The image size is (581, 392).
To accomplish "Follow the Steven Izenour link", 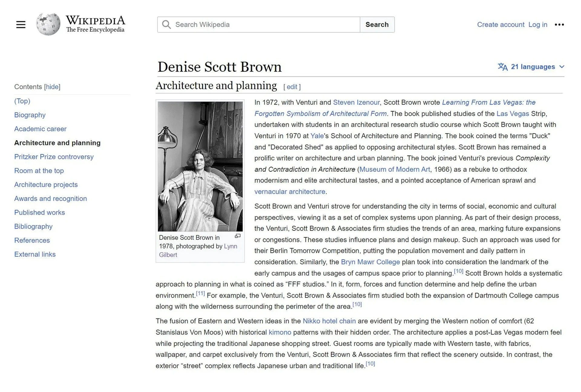I will pos(356,102).
